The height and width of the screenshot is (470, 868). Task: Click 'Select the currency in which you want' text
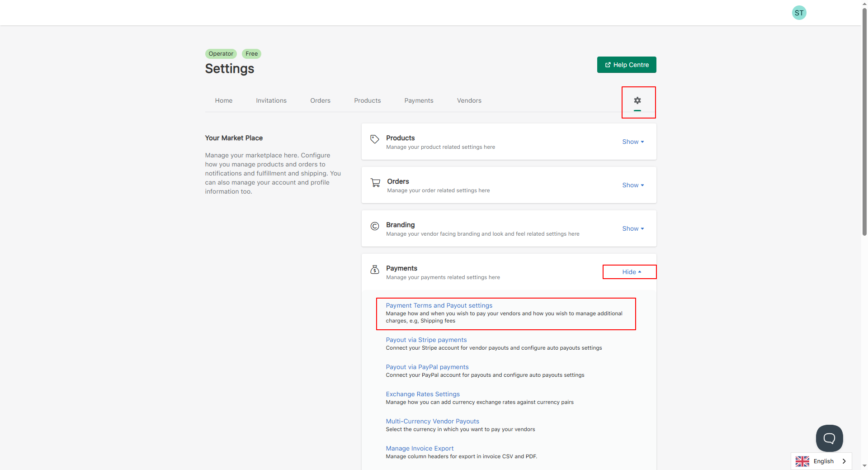pyautogui.click(x=460, y=429)
